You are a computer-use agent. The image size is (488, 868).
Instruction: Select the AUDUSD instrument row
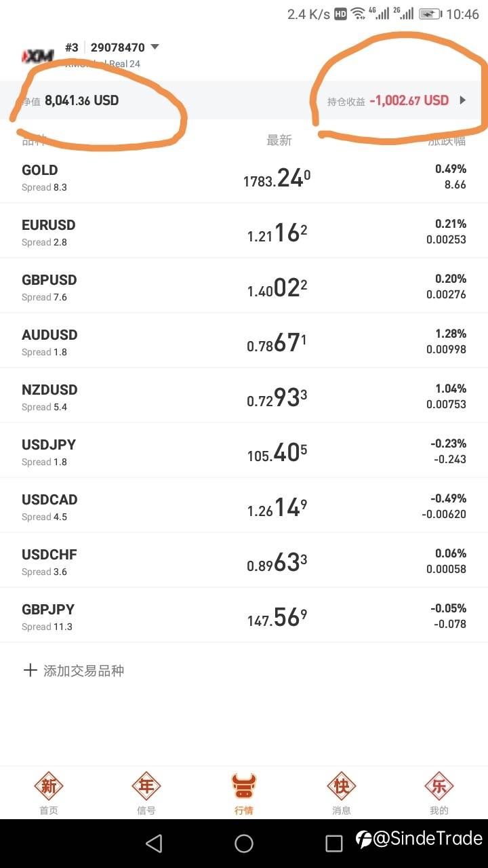click(x=244, y=342)
